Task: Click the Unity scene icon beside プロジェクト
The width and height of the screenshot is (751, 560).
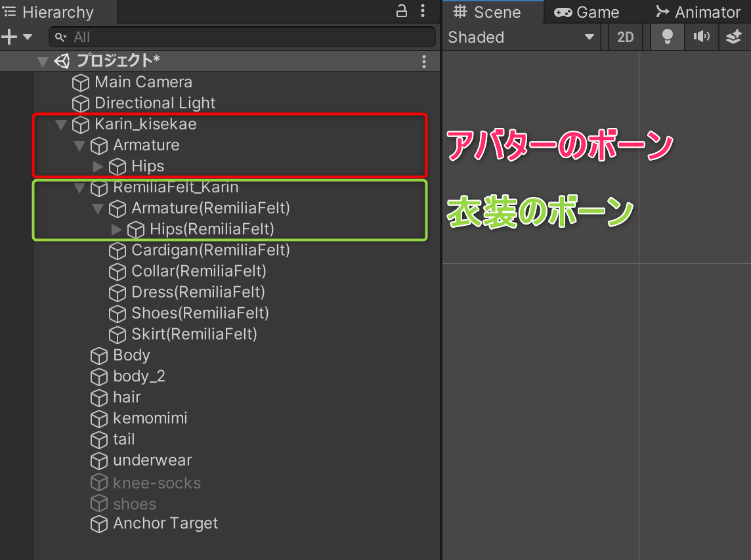Action: [x=62, y=61]
